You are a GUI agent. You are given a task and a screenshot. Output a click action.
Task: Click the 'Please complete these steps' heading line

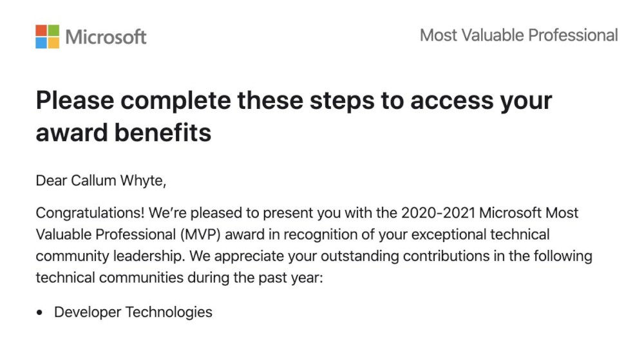(x=294, y=100)
